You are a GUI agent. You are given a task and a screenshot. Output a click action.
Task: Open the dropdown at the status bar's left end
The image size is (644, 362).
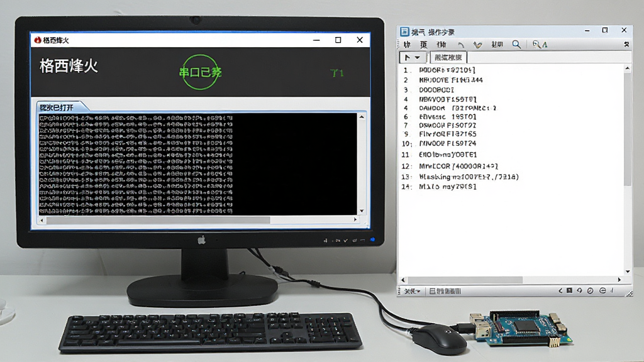coord(412,291)
